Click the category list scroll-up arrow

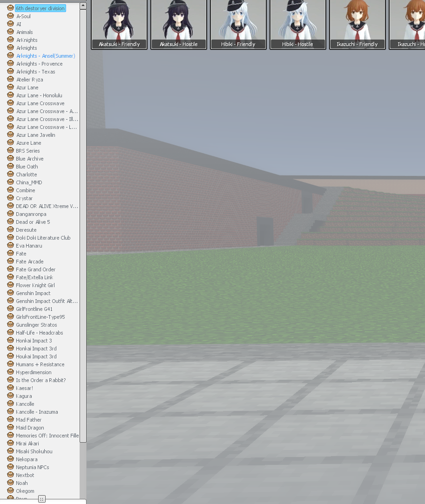coord(83,6)
